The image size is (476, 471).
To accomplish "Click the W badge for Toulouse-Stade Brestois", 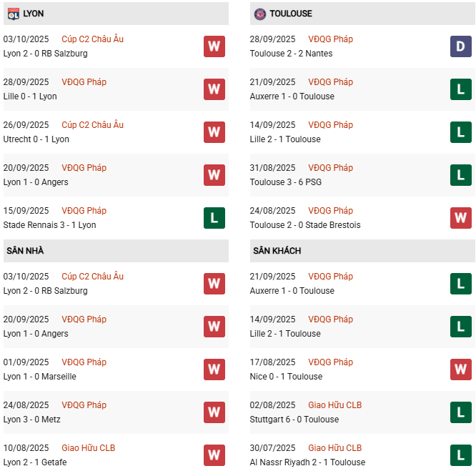I will click(x=460, y=218).
